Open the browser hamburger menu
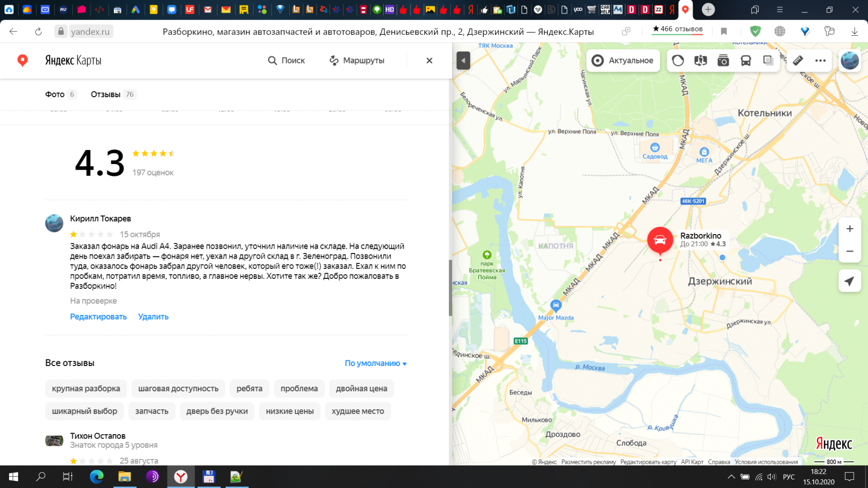Viewport: 868px width, 488px height. (780, 10)
